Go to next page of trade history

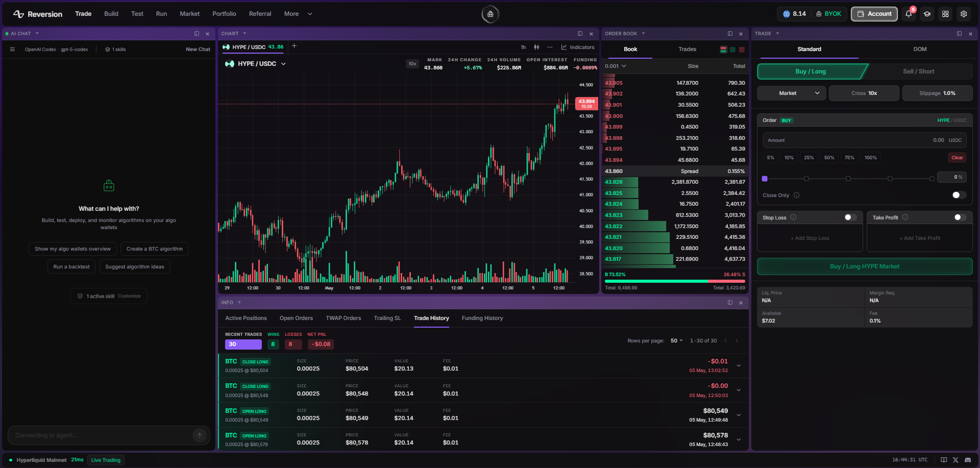click(x=737, y=341)
